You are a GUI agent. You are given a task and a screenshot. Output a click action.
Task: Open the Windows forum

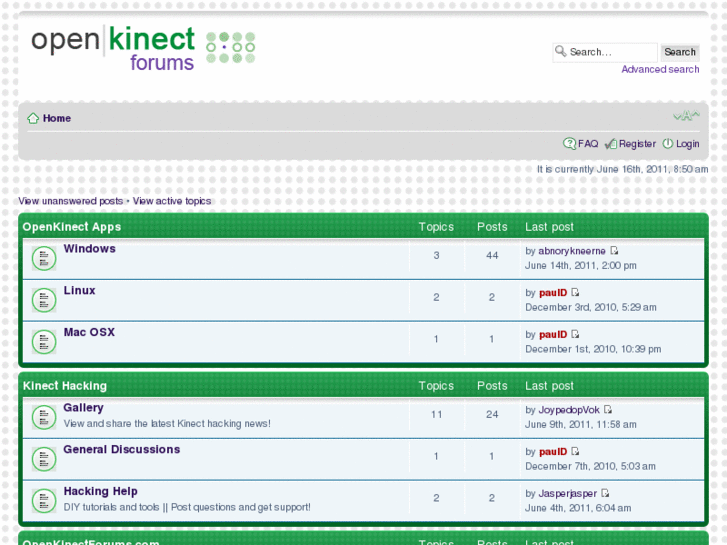click(89, 249)
